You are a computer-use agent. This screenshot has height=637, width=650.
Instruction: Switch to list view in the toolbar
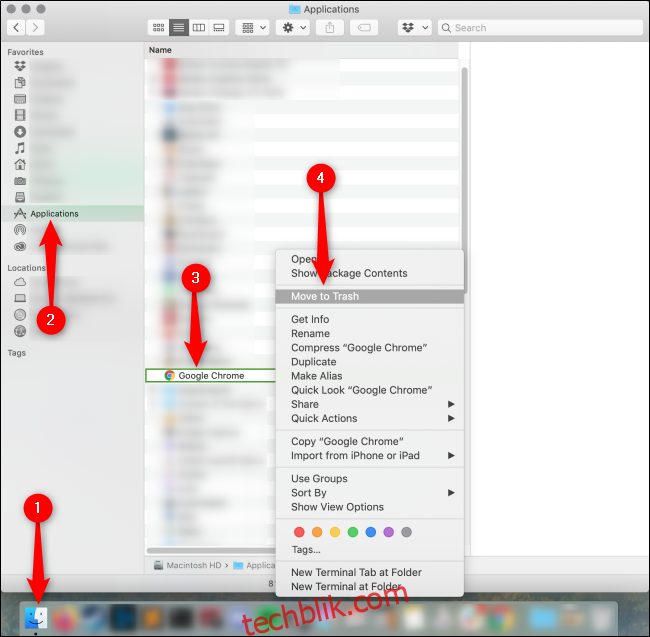pos(179,28)
